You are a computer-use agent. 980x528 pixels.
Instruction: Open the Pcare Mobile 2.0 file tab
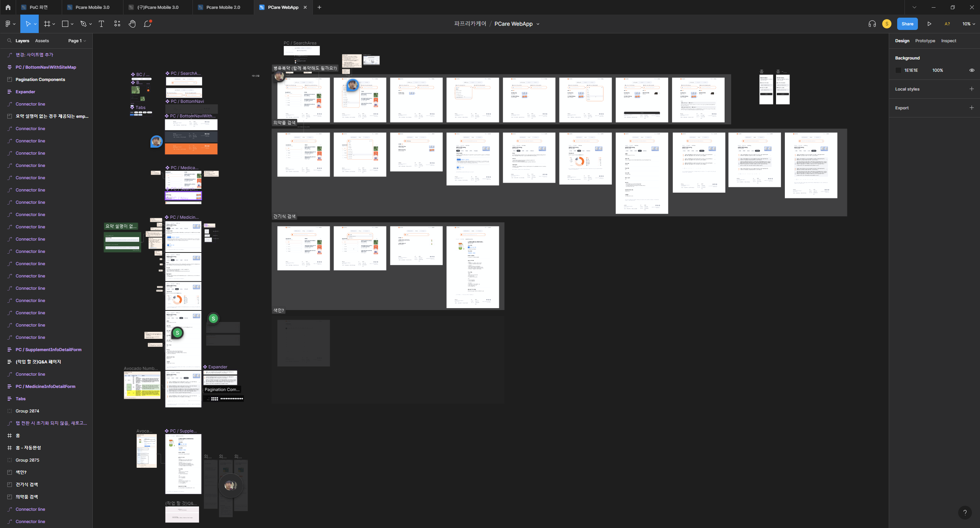(223, 7)
